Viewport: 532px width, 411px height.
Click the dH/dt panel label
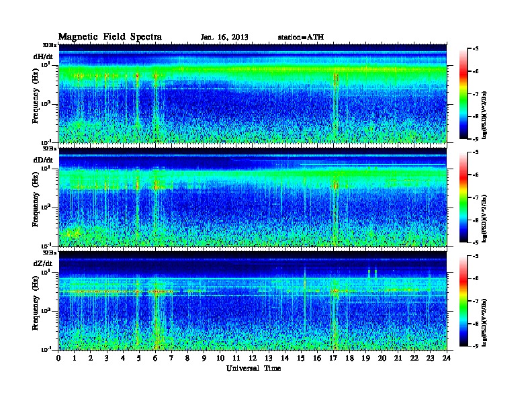(43, 57)
